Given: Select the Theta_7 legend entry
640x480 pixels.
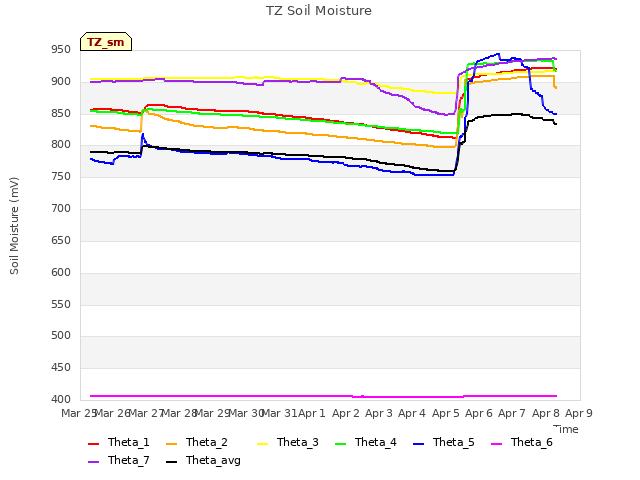Looking at the screenshot, I should (119, 460).
